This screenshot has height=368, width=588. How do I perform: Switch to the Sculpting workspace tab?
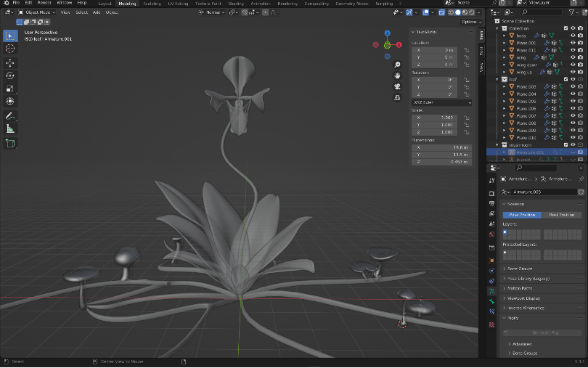tap(152, 4)
